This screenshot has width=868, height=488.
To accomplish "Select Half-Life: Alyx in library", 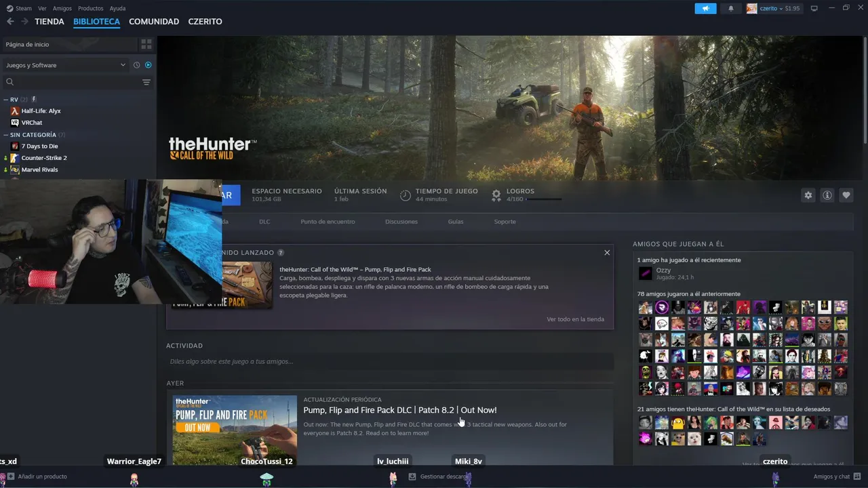I will pyautogui.click(x=41, y=110).
